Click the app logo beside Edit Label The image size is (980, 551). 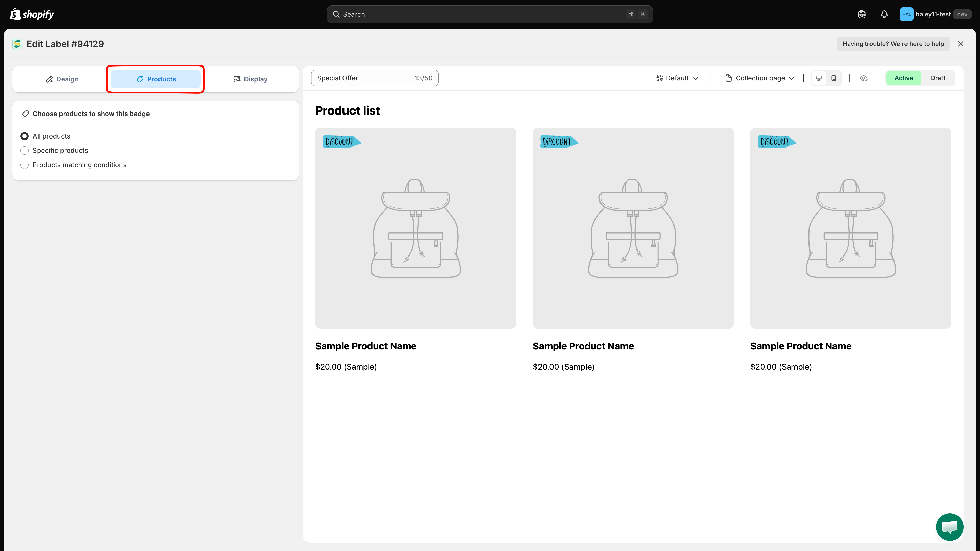click(x=18, y=44)
